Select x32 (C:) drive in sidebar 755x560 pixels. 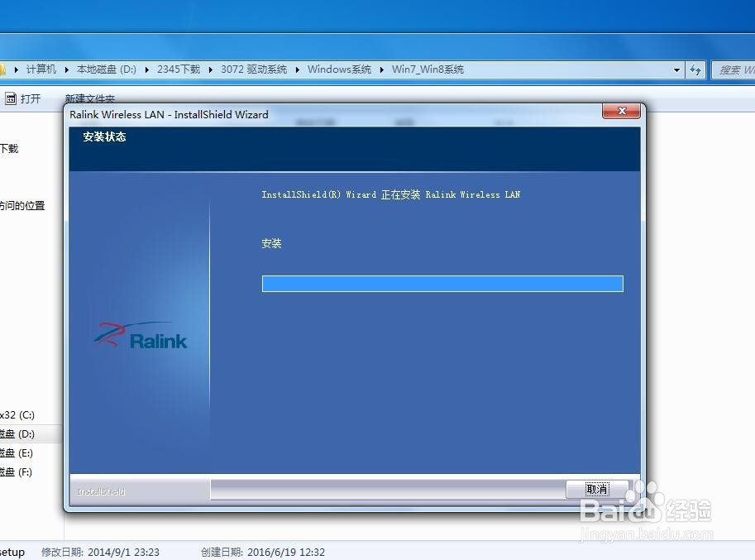tap(17, 415)
